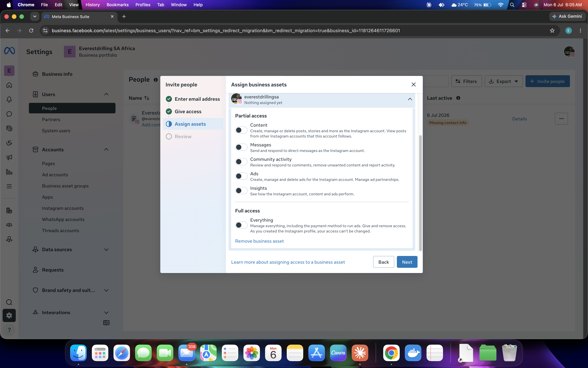Click the dialog vertical scrollbar
588x368 pixels.
(420, 193)
